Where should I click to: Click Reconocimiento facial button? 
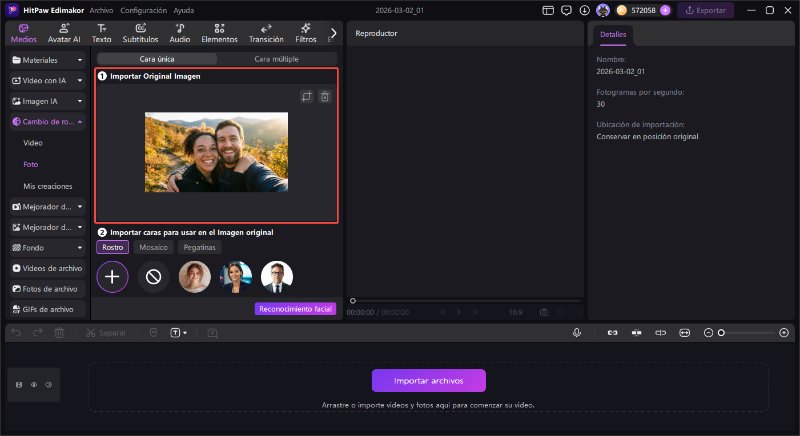295,309
